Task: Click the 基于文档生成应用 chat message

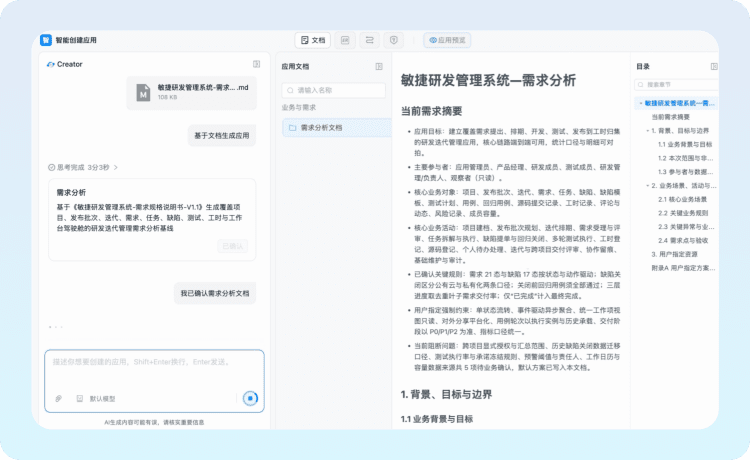Action: [x=221, y=136]
